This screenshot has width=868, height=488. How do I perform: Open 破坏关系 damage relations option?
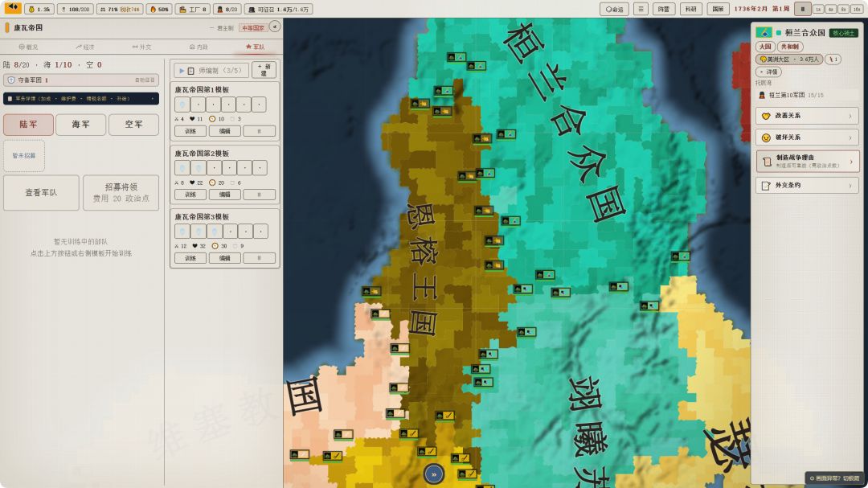[807, 137]
